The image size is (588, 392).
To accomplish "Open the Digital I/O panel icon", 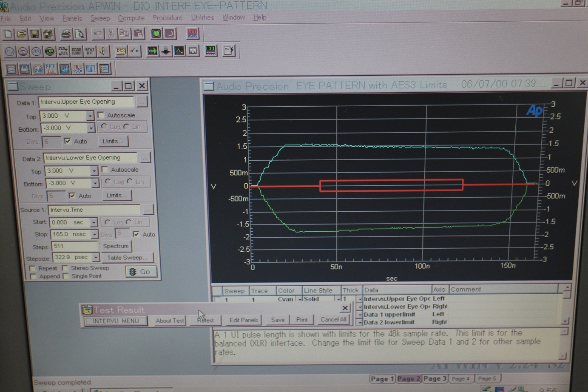I will coord(63,52).
